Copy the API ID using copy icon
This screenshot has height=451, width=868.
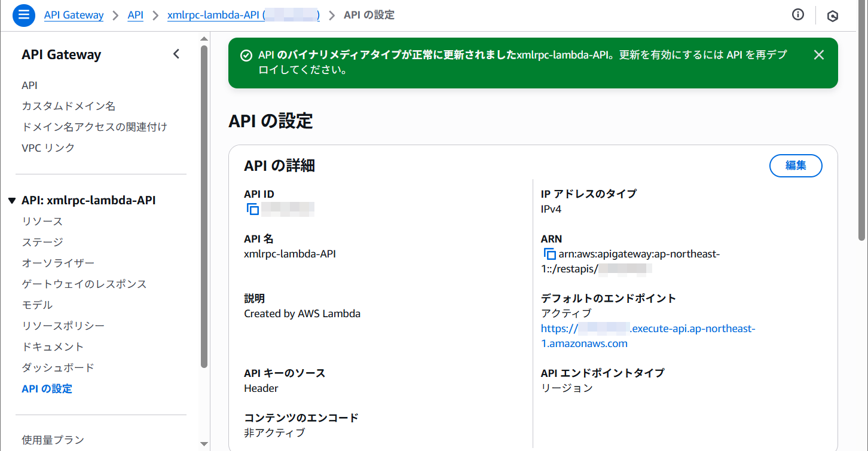(253, 209)
